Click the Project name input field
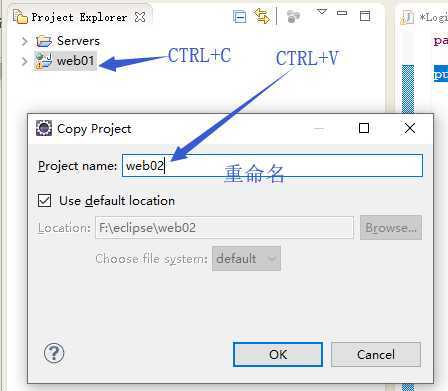 [272, 165]
